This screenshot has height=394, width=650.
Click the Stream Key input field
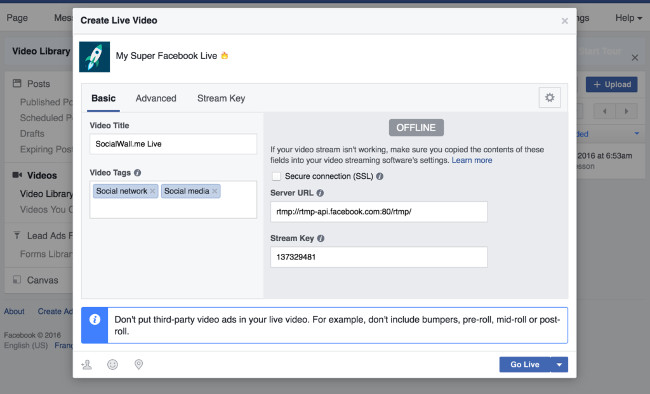[x=379, y=258]
